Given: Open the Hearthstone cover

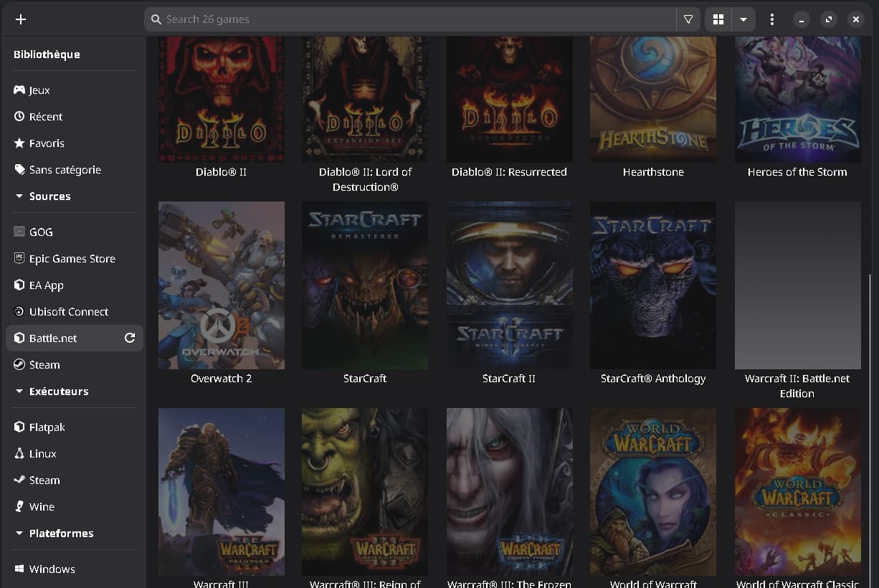Looking at the screenshot, I should point(653,100).
